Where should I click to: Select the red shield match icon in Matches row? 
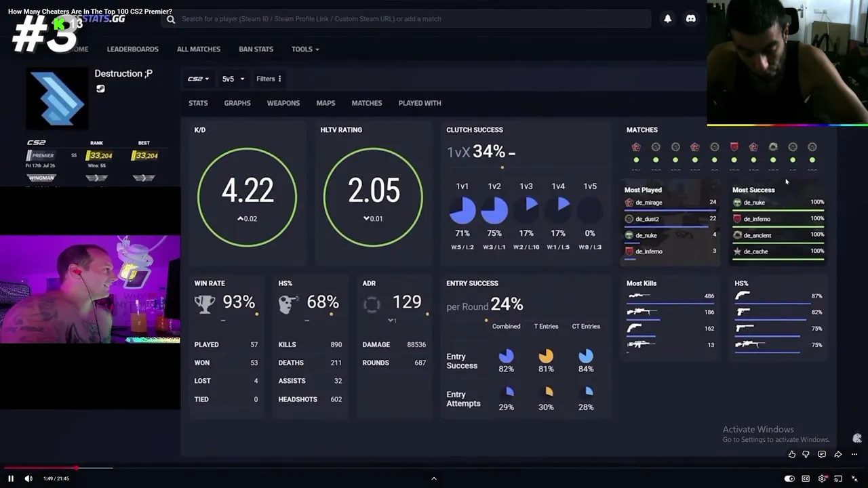coord(734,147)
